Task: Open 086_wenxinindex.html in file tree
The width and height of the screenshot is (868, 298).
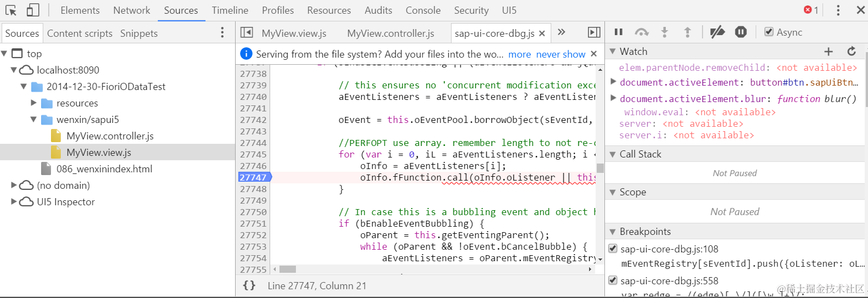Action: tap(104, 168)
